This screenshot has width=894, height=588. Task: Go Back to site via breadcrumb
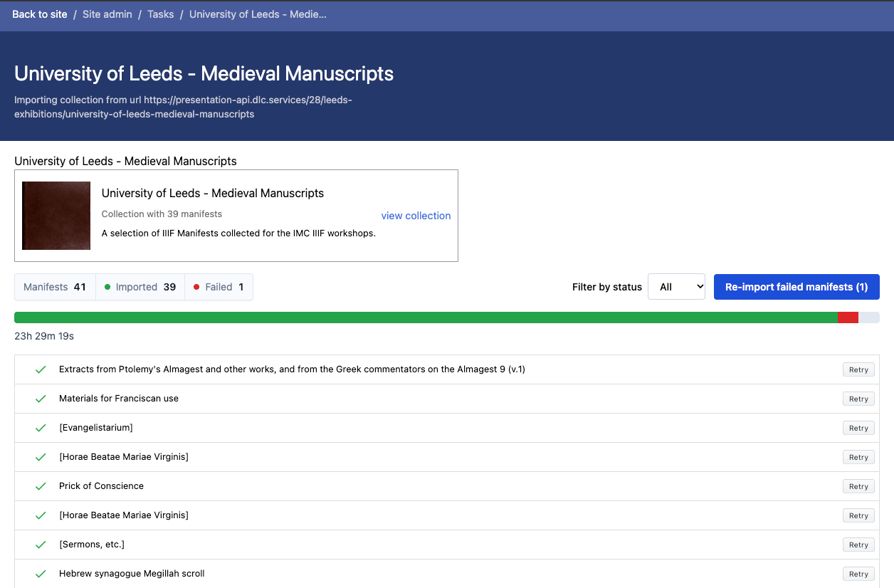pos(40,14)
